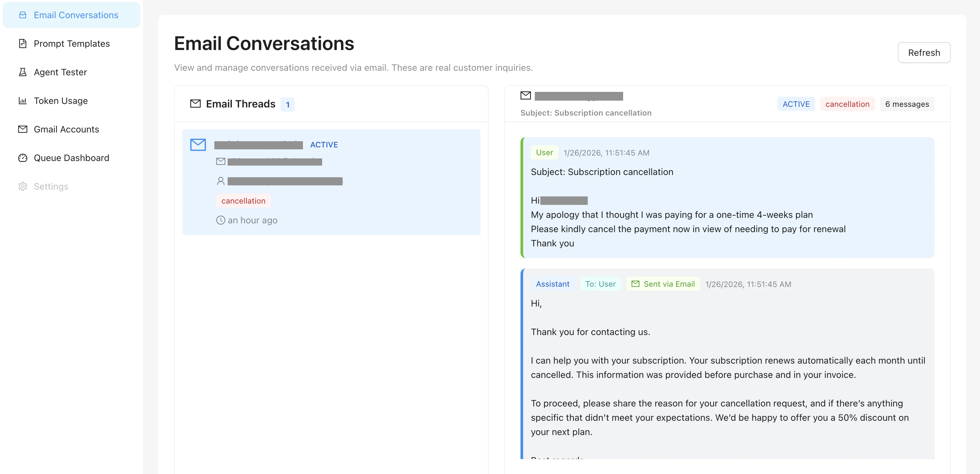Click the envelope icon beside the Email Threads heading
This screenshot has height=474, width=980.
click(195, 104)
